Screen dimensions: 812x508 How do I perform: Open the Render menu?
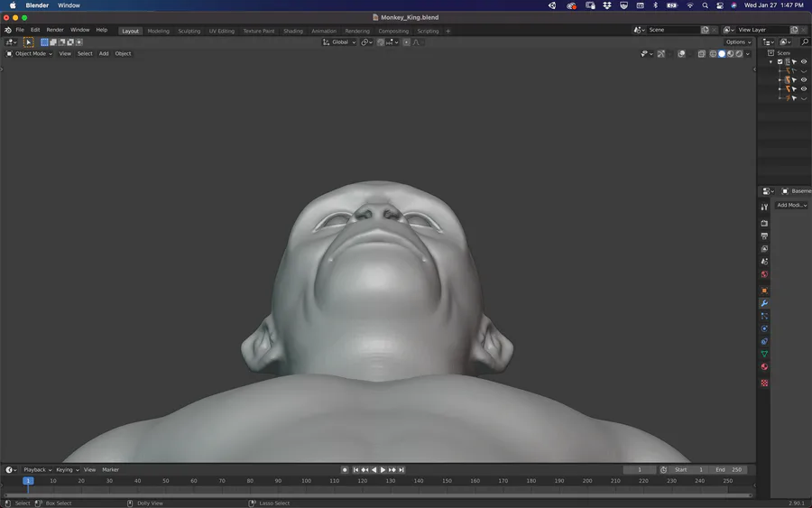coord(55,30)
